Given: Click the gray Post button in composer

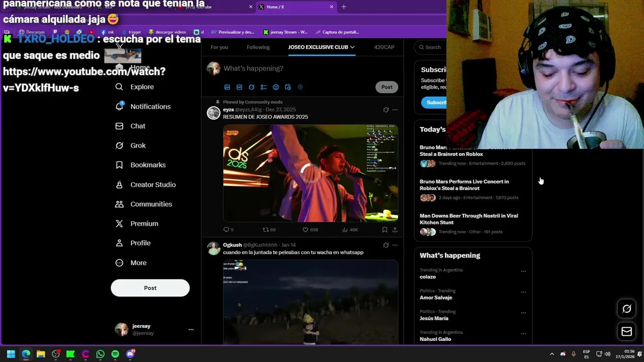Looking at the screenshot, I should coord(387,87).
